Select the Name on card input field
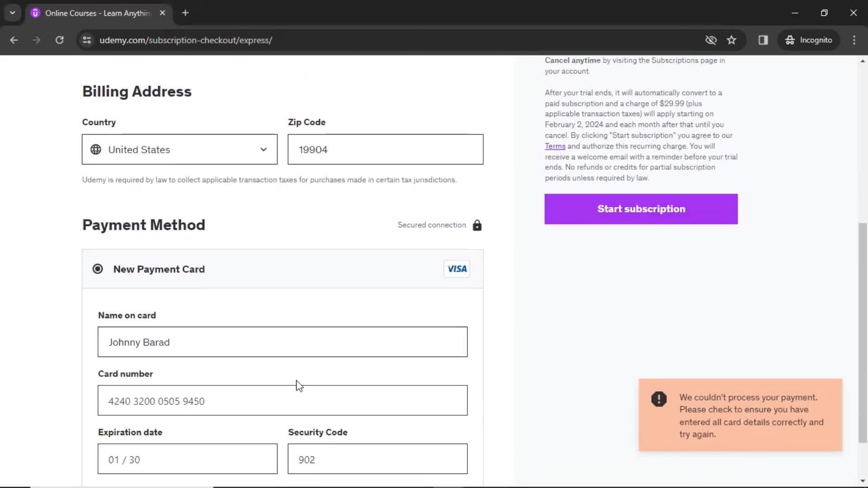The height and width of the screenshot is (488, 868). point(283,342)
